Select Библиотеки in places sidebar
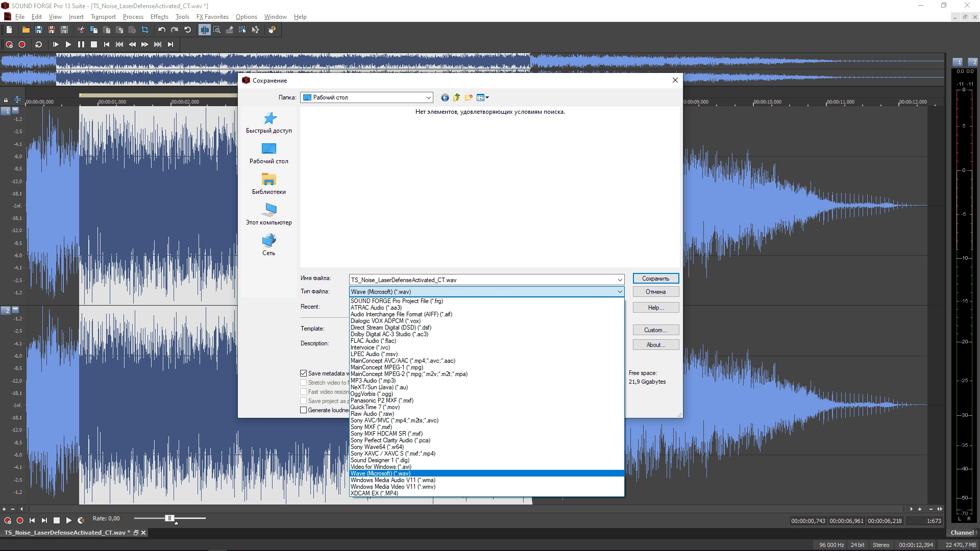 click(269, 184)
